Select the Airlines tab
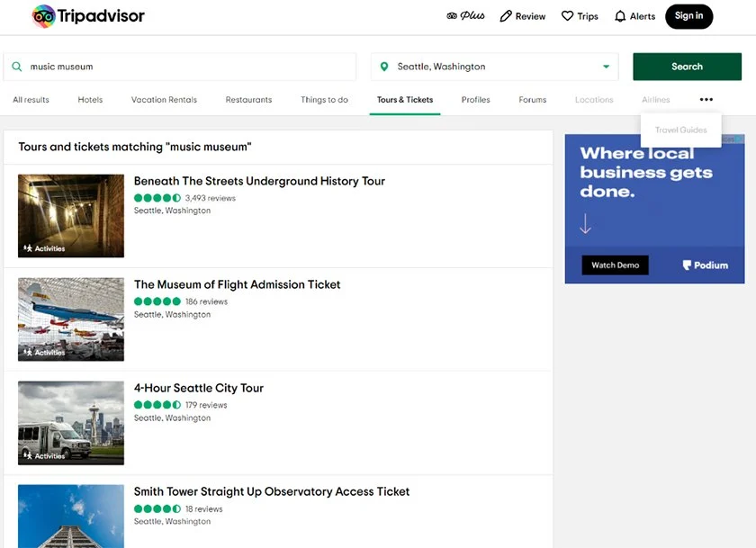 coord(656,100)
